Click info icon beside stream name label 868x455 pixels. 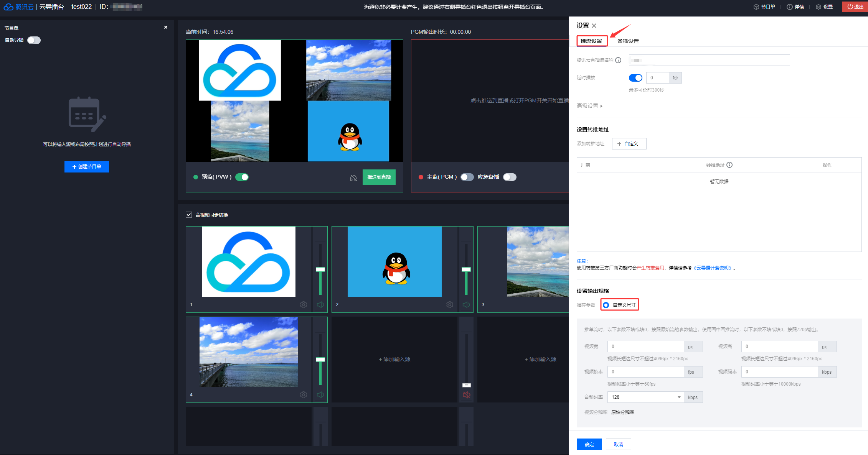point(618,60)
